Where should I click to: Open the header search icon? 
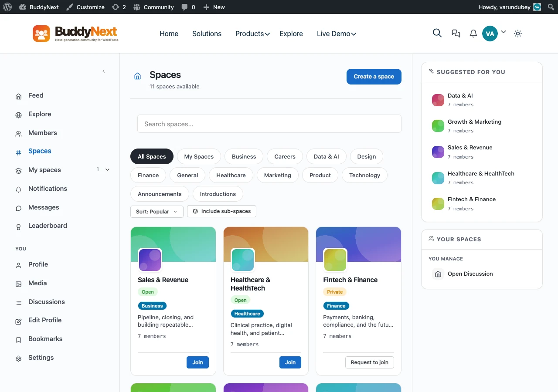point(437,33)
